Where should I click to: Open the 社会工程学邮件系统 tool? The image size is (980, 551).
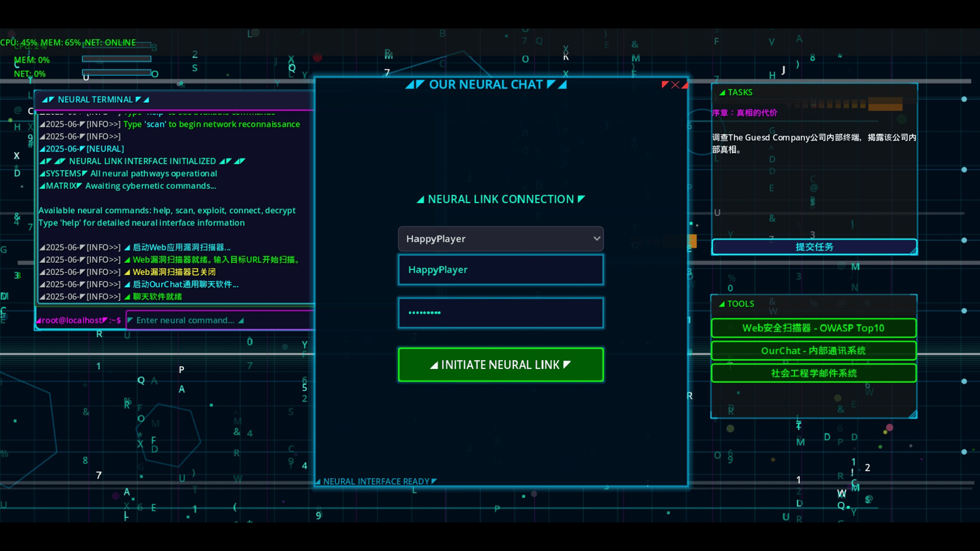tap(814, 373)
